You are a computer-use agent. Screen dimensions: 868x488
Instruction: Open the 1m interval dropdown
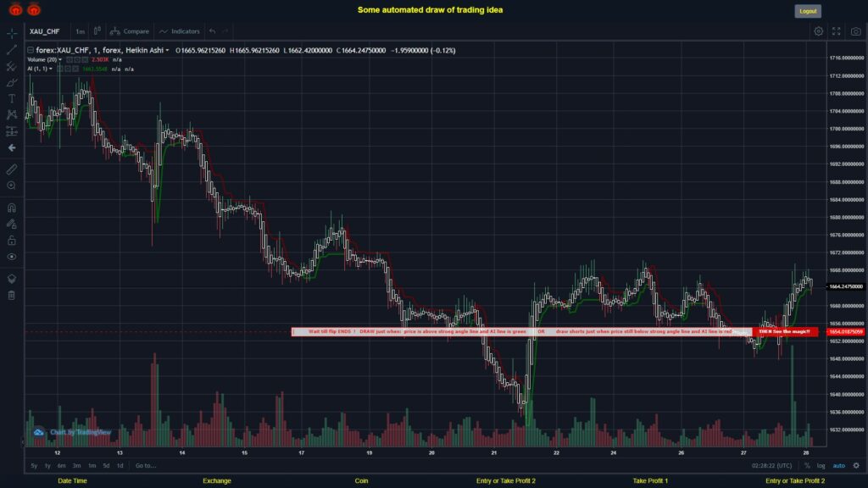click(x=81, y=31)
